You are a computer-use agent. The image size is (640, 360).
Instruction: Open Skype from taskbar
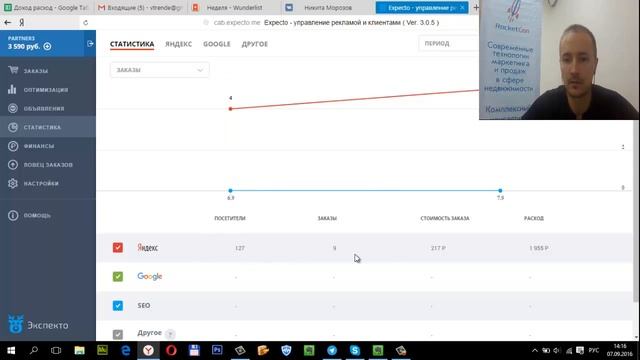(355, 350)
